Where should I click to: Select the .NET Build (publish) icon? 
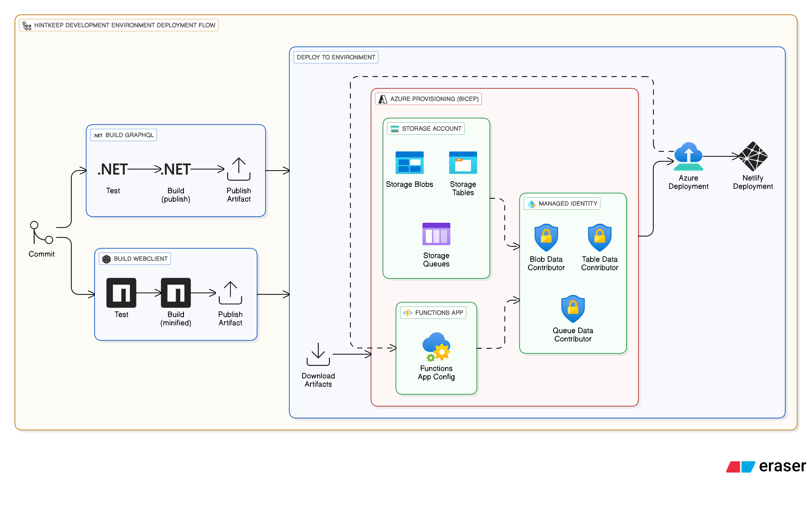176,169
